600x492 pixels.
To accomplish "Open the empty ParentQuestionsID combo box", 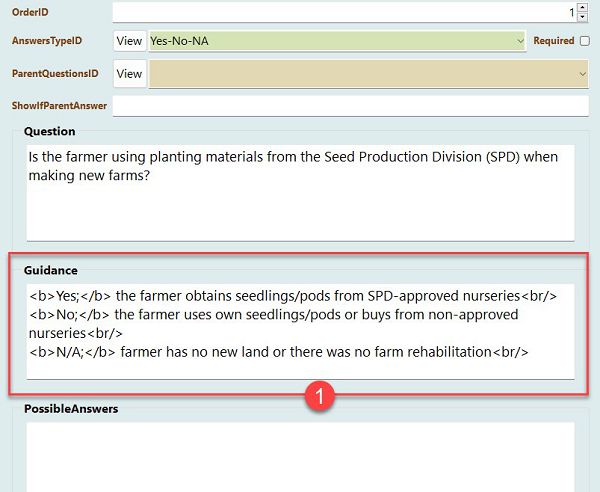I will (x=368, y=73).
